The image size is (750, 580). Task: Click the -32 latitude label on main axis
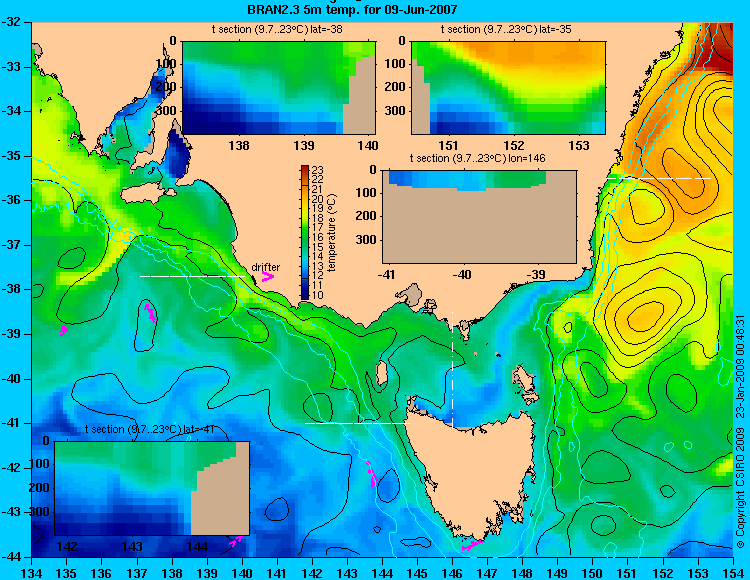[x=13, y=22]
